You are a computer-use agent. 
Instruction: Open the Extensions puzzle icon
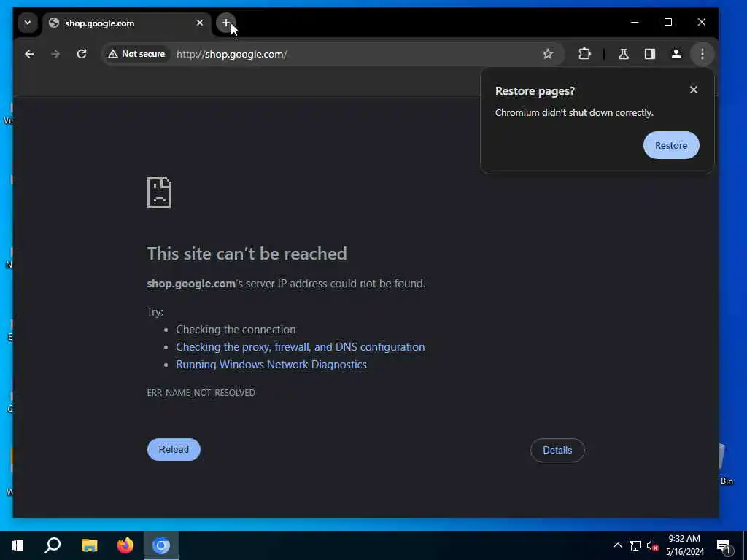tap(584, 54)
